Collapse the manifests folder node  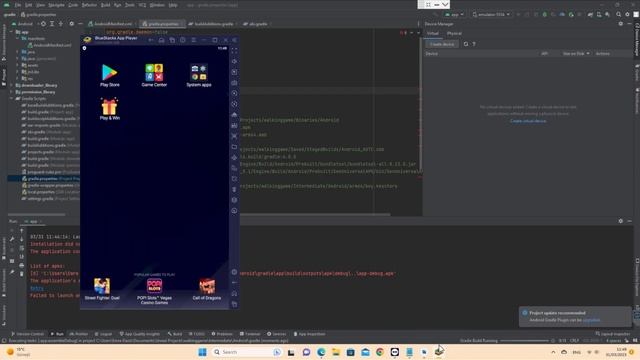coord(18,38)
